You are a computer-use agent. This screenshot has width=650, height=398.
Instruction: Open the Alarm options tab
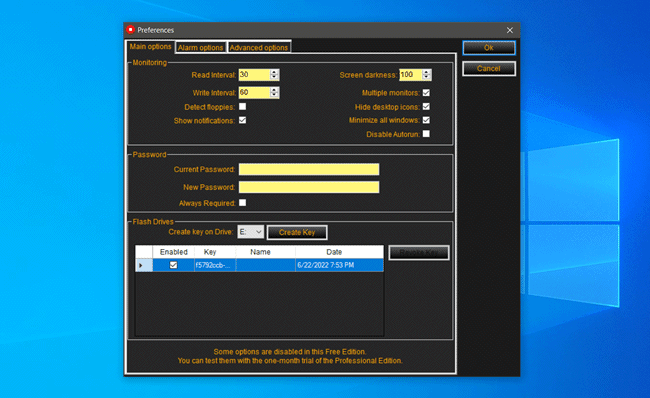tap(201, 48)
